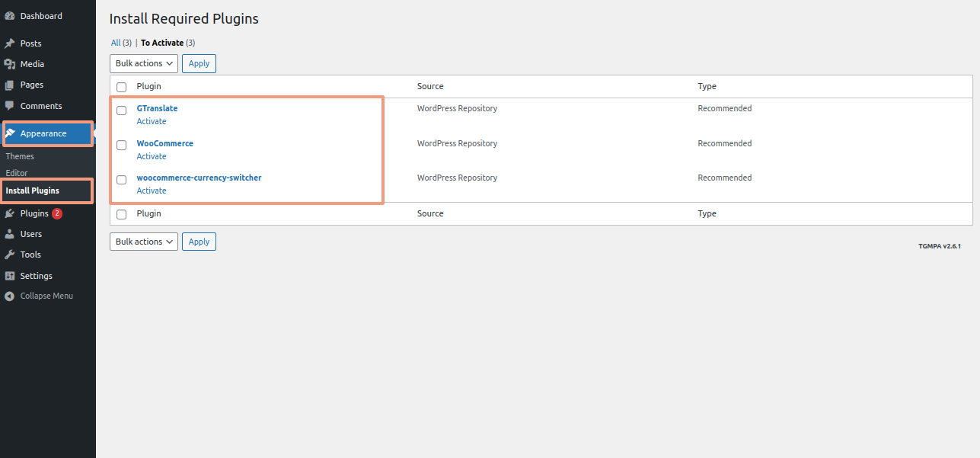980x458 pixels.
Task: Check the select-all box in table header
Action: click(121, 88)
